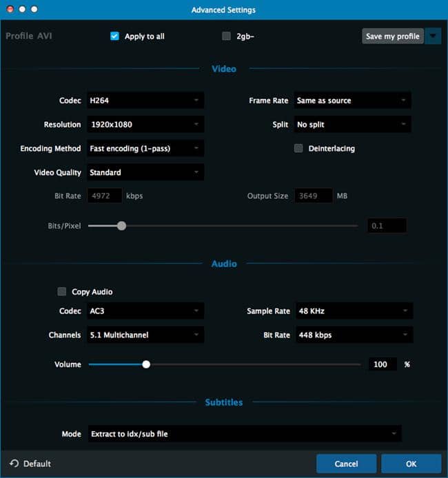Open the Save my profile arrow menu
Screen dimensions: 448x478
pyautogui.click(x=433, y=37)
